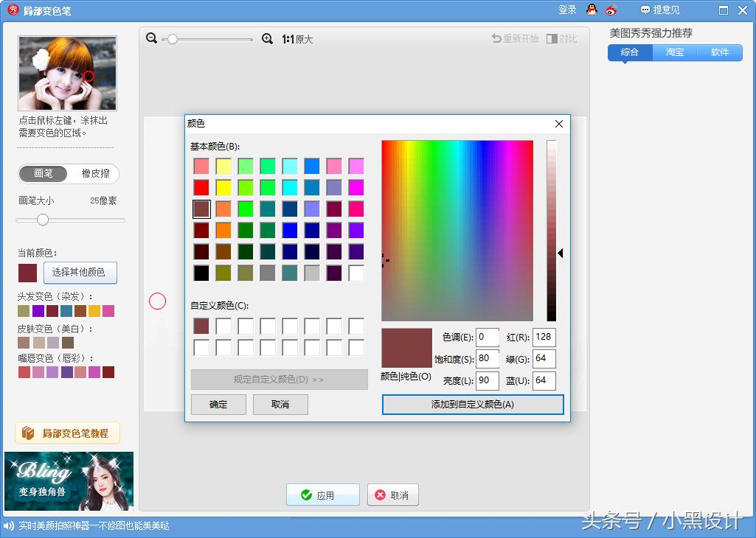The image size is (756, 538).
Task: Click the 1:1 原大 original size icon
Action: pos(297,39)
